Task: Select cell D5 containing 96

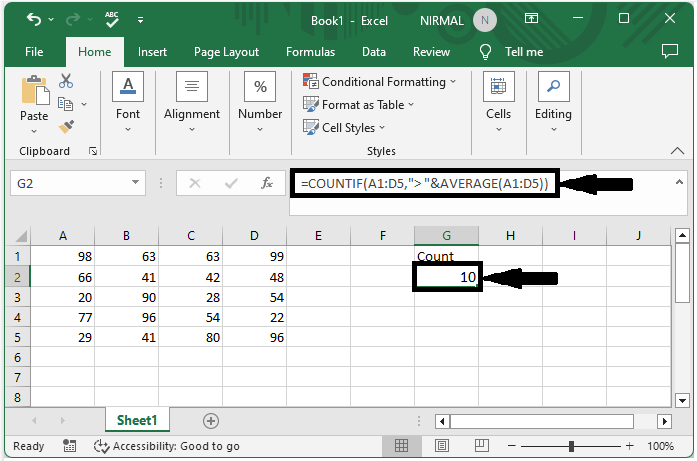Action: [255, 337]
